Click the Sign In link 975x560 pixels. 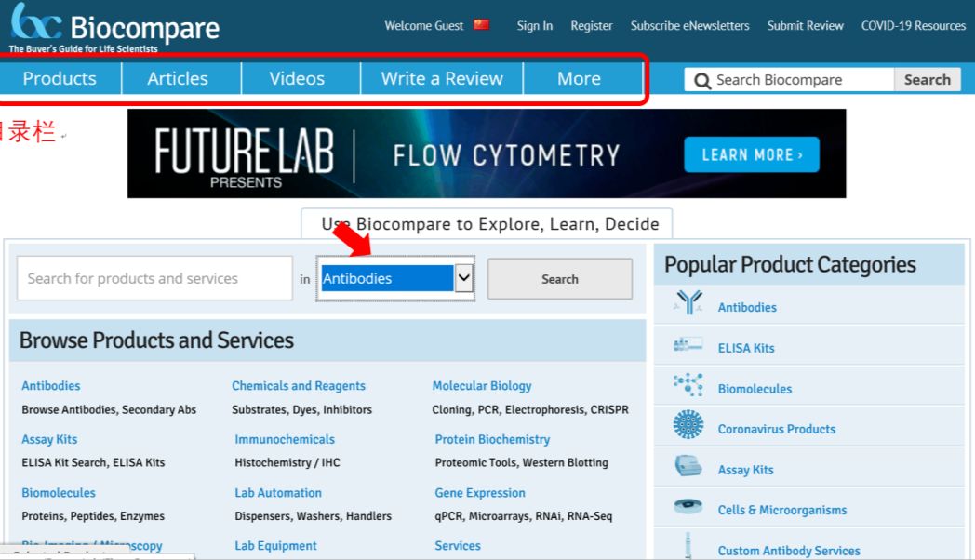[x=534, y=26]
